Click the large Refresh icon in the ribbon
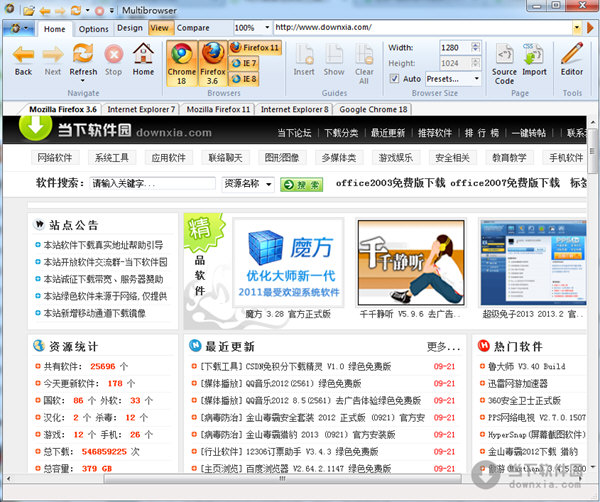Image resolution: width=600 pixels, height=502 pixels. pos(83,54)
